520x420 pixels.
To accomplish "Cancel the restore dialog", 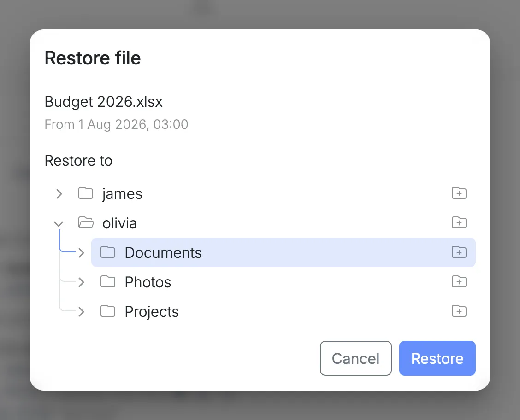I will point(355,358).
